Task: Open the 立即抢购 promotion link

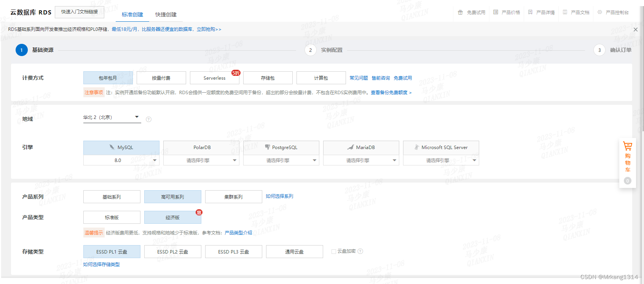Action: tap(209, 29)
